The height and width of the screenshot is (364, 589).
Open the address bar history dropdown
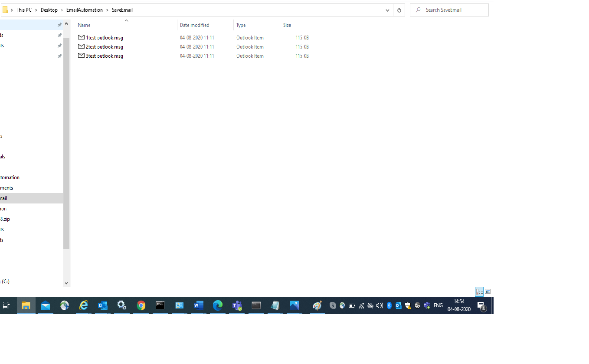[388, 10]
